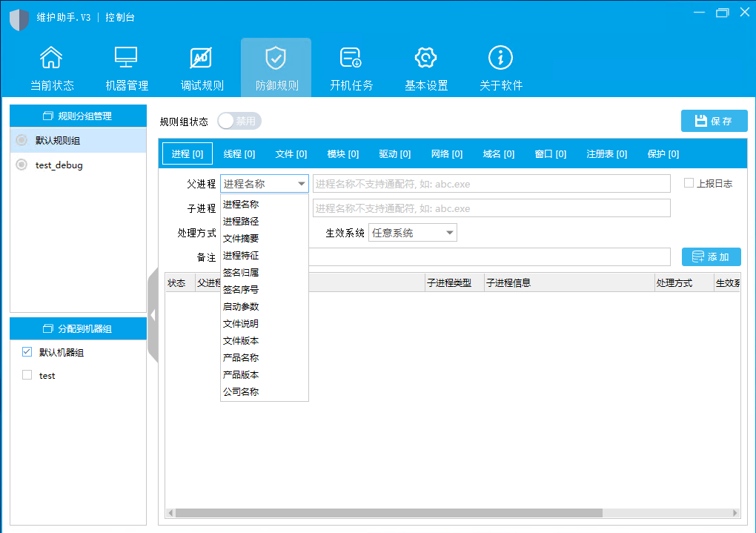This screenshot has height=533, width=756.
Task: Open the 生效系统 dropdown
Action: 413,233
